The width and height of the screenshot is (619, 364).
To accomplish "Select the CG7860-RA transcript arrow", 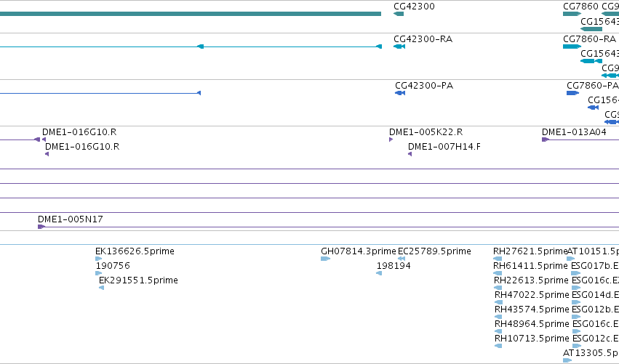I will [572, 46].
